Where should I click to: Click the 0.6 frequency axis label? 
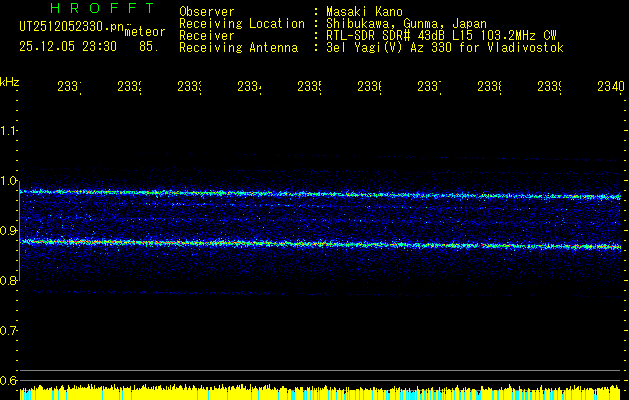coord(8,380)
